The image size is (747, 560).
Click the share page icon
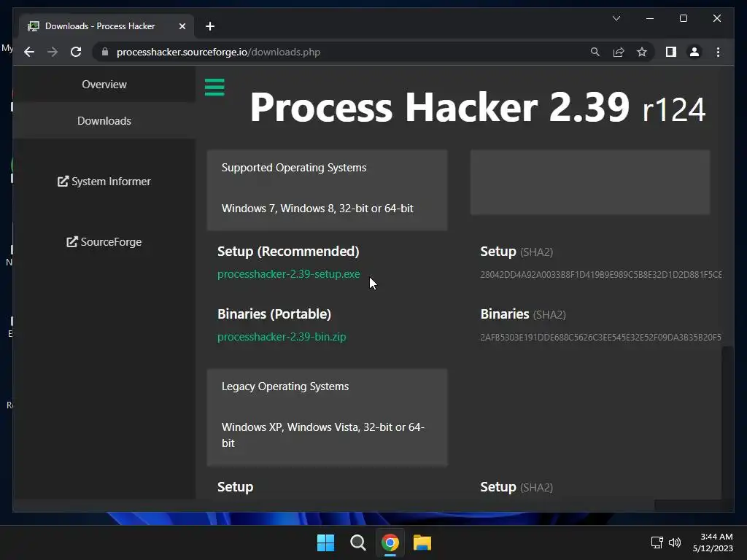click(x=619, y=52)
